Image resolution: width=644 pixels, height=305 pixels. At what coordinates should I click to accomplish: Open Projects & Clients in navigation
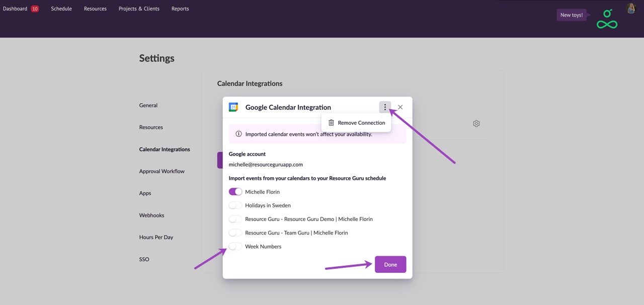pyautogui.click(x=139, y=9)
